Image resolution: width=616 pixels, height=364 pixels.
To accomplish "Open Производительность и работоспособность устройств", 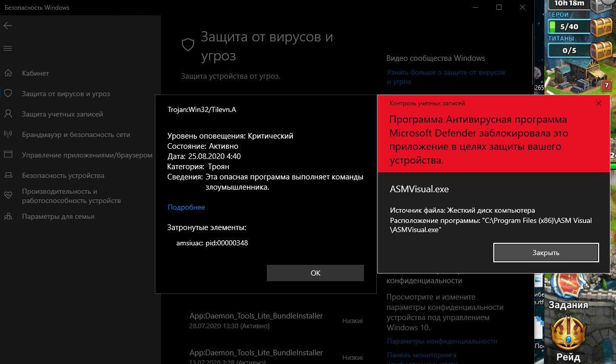I will click(71, 196).
